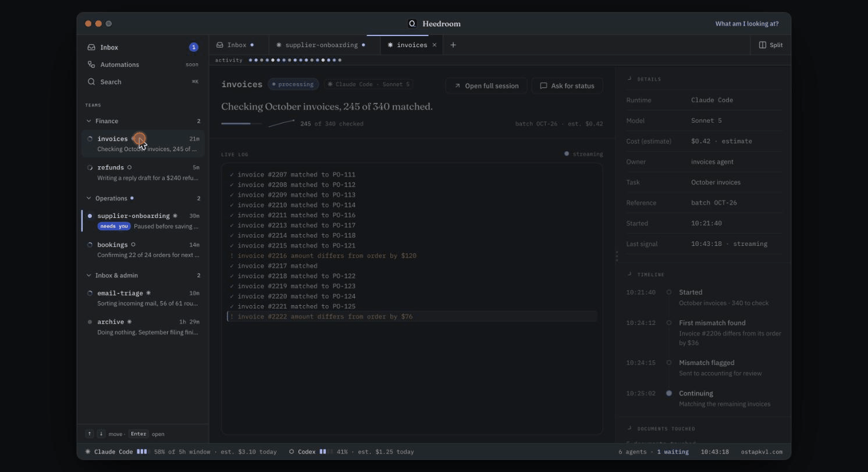Screen dimensions: 868x472
Task: Open Search in the sidebar
Action: click(x=143, y=82)
